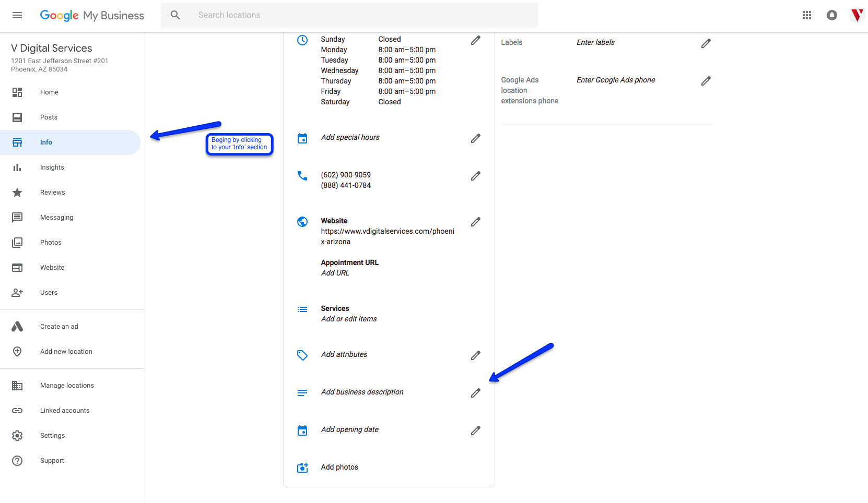Edit attributes with the pencil icon

476,355
